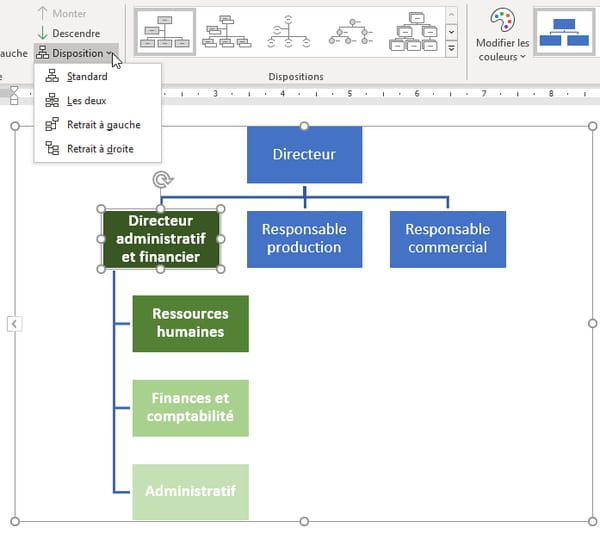Image resolution: width=600 pixels, height=534 pixels.
Task: Select 'Responsable commercial' box
Action: (x=448, y=239)
